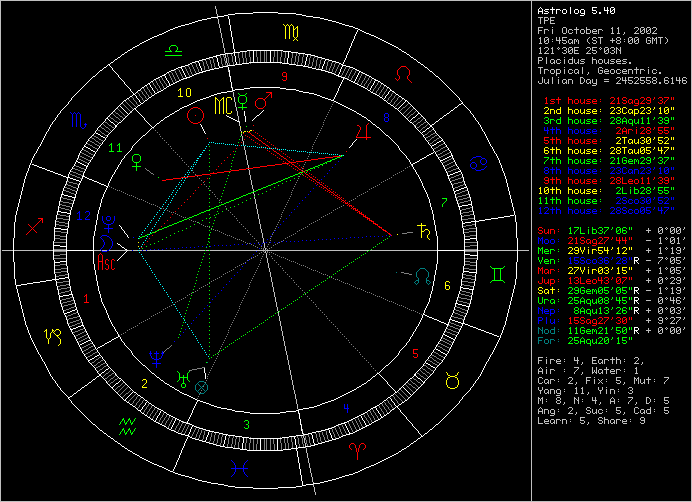Select the Saturn symbol in the chart
Screen dimensions: 692x502
point(427,231)
